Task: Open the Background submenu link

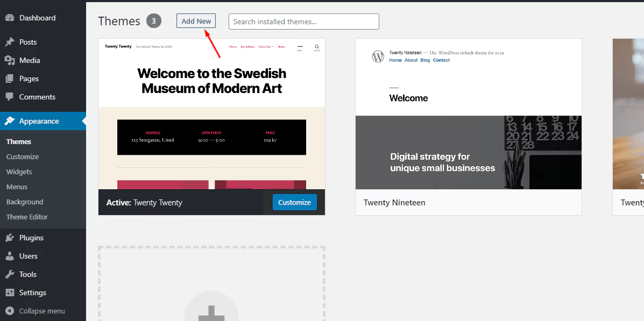Action: point(25,202)
